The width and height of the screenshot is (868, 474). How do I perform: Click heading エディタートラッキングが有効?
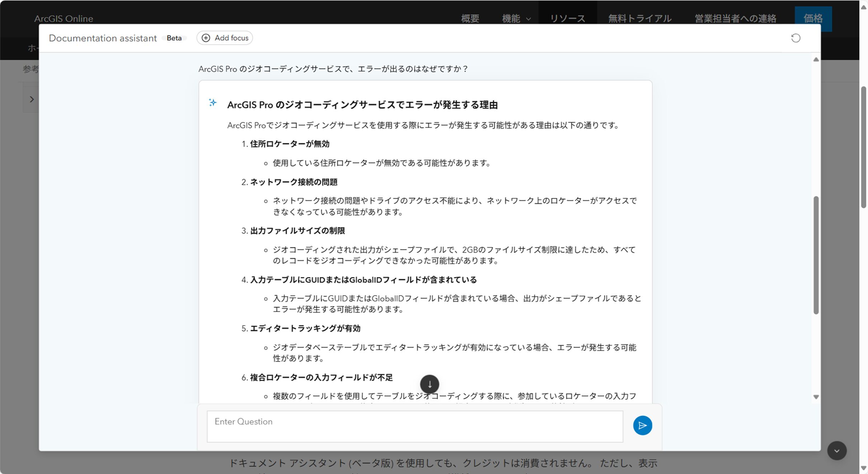[x=305, y=328]
